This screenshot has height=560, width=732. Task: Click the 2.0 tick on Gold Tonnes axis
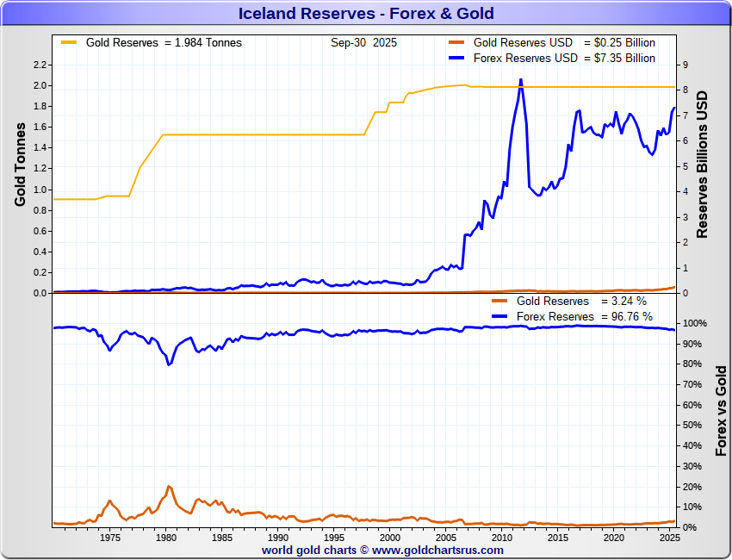[40, 85]
